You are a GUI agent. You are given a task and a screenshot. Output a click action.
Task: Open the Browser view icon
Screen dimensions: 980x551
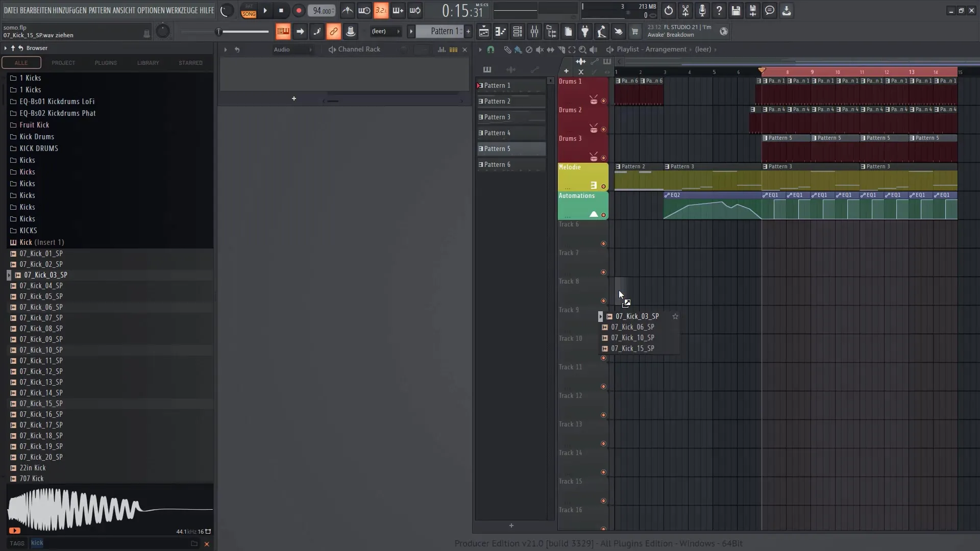tap(551, 32)
